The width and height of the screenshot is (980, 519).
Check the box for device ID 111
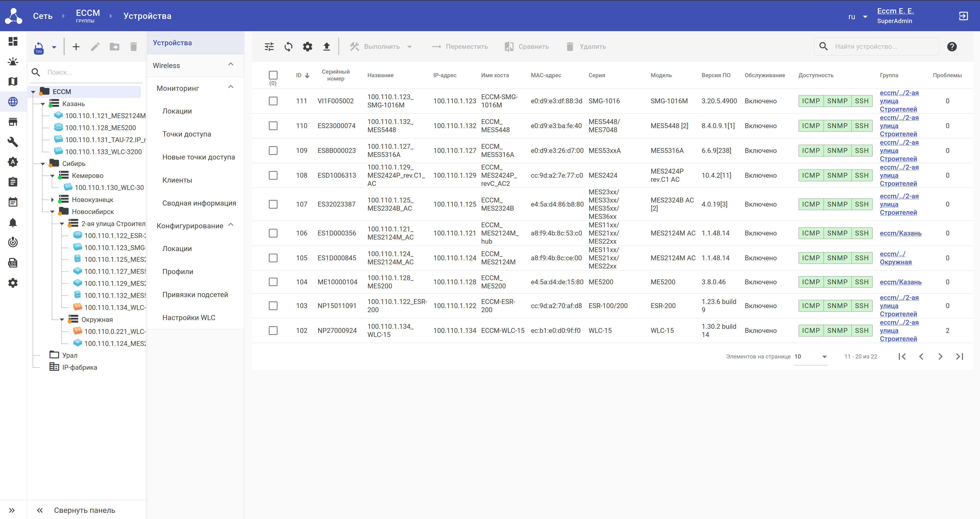pos(273,101)
